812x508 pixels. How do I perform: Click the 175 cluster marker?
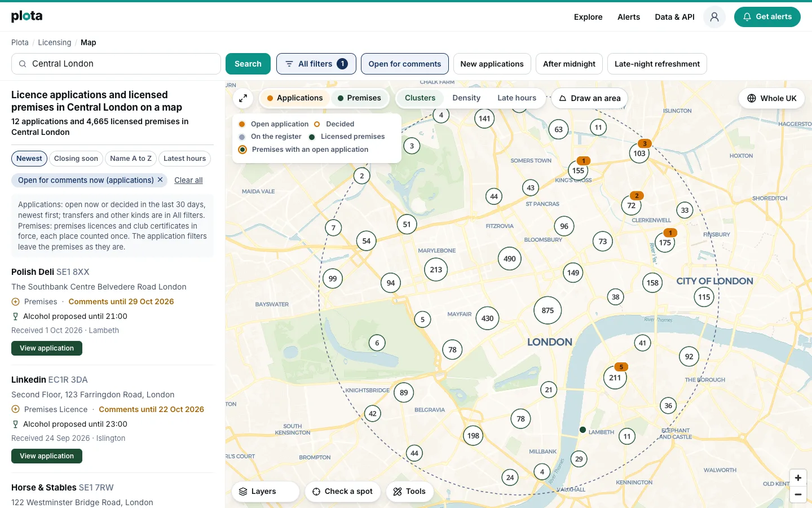(x=665, y=243)
